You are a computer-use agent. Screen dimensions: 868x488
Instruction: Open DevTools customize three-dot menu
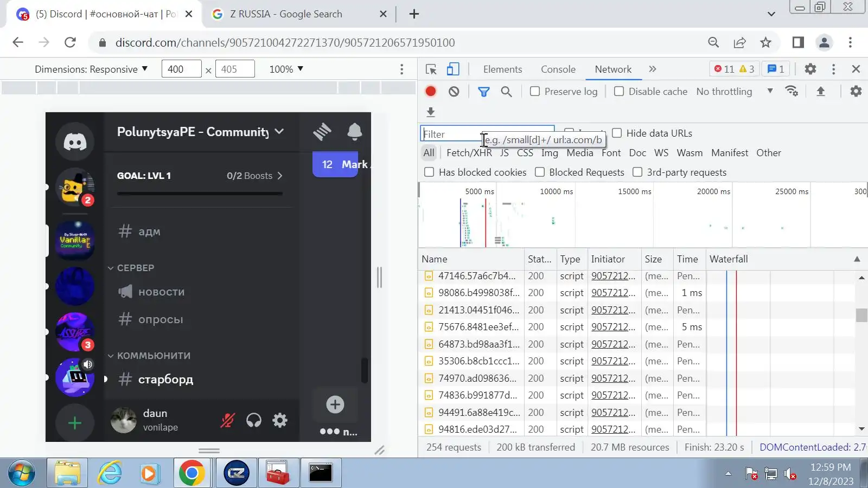point(834,69)
